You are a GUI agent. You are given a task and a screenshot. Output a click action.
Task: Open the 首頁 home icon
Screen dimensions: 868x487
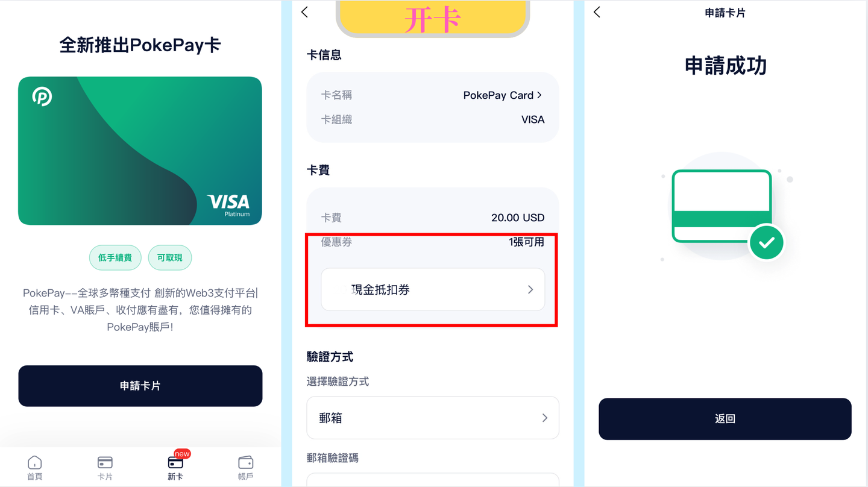pos(35,468)
